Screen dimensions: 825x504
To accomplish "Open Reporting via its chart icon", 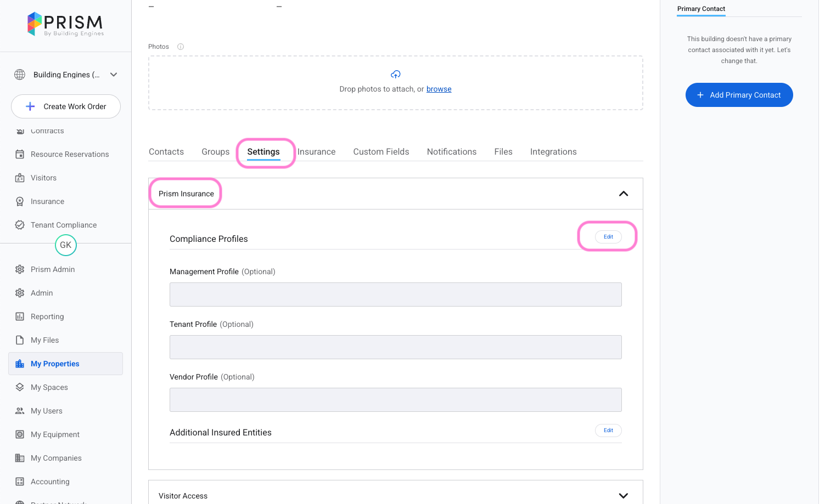I will [20, 316].
